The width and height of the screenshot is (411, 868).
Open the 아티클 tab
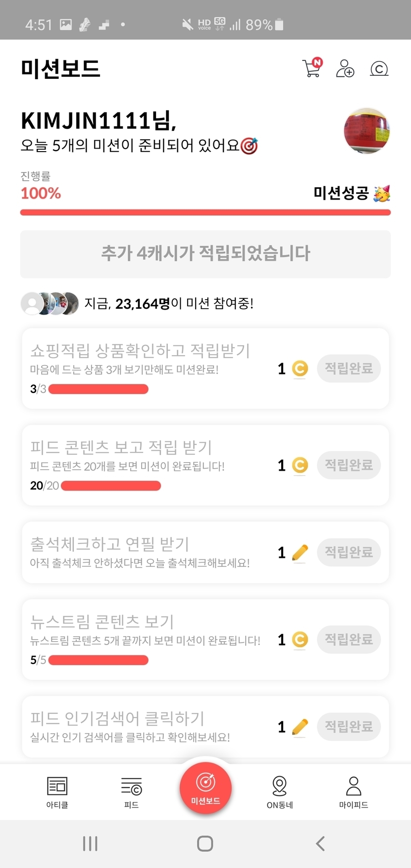[57, 792]
